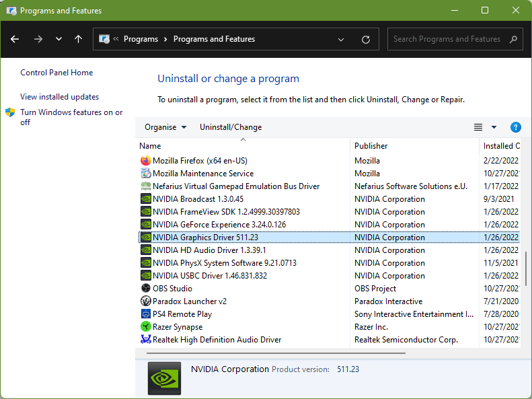
Task: Open Turn Windows features on or off
Action: (71, 117)
